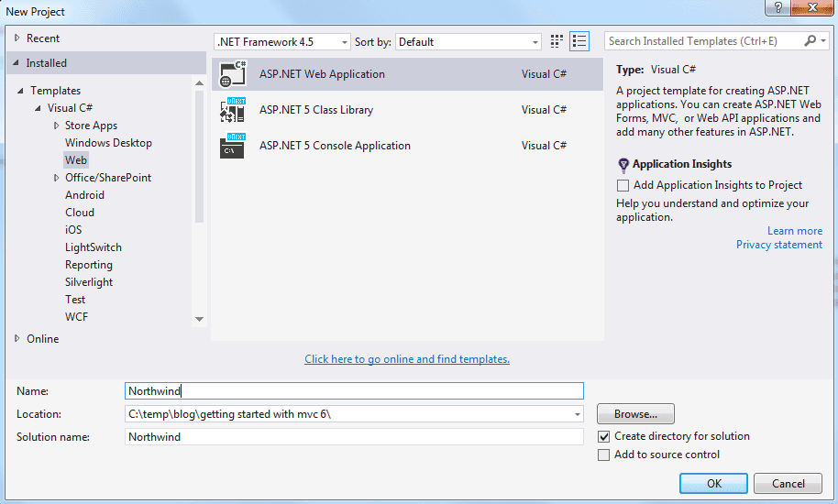This screenshot has width=838, height=504.
Task: Click the template tree scrollbar down arrow
Action: coord(200,319)
